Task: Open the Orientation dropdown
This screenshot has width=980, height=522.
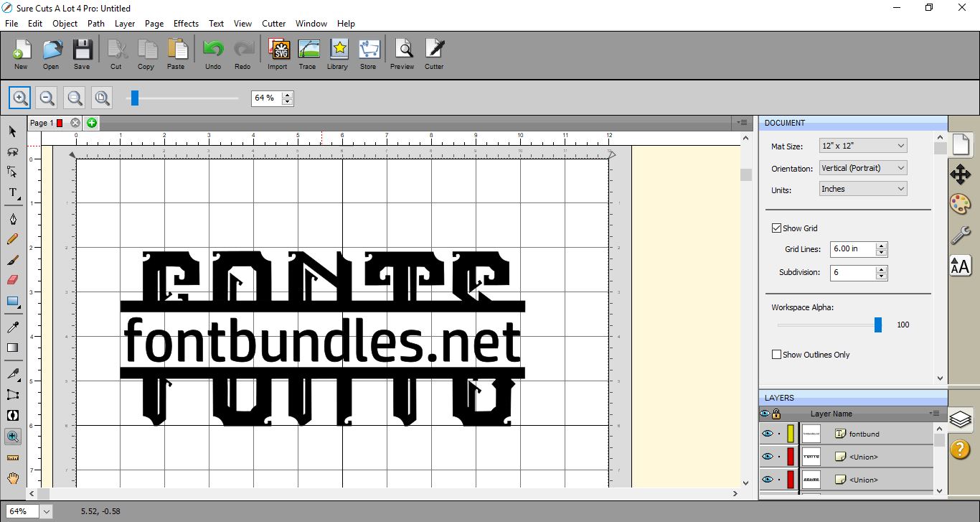Action: [x=863, y=168]
